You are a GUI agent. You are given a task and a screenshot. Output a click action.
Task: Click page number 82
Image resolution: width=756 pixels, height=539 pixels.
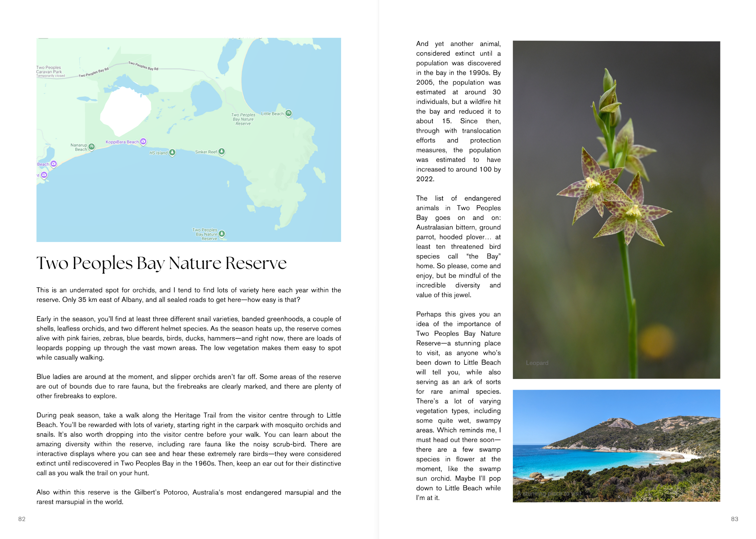click(x=22, y=519)
